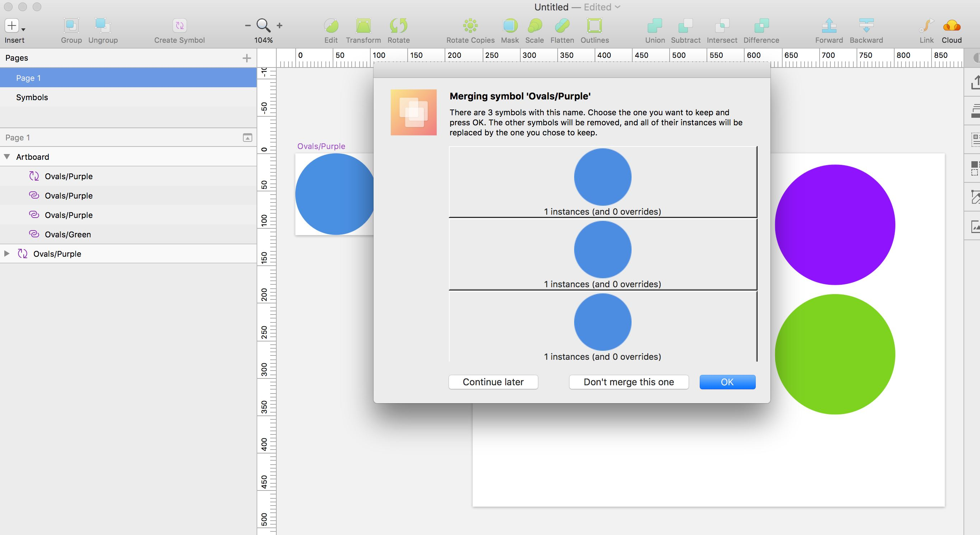Select the Union boolean operation
This screenshot has height=535, width=980.
pos(654,26)
